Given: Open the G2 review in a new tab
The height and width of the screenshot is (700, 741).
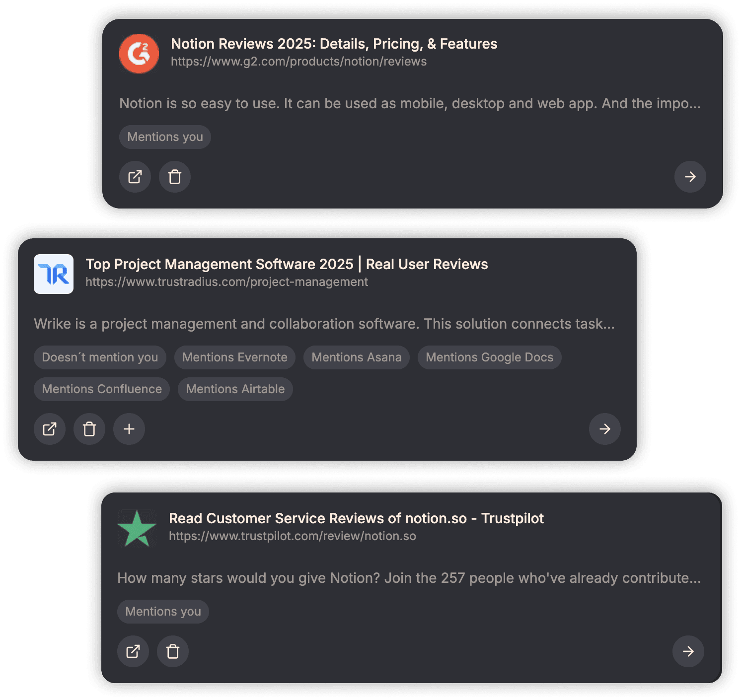Looking at the screenshot, I should coord(135,177).
